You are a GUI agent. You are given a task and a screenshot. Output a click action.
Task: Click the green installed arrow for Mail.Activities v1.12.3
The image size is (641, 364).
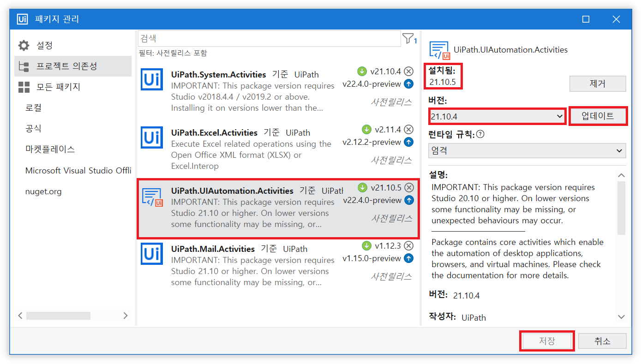[x=366, y=245]
